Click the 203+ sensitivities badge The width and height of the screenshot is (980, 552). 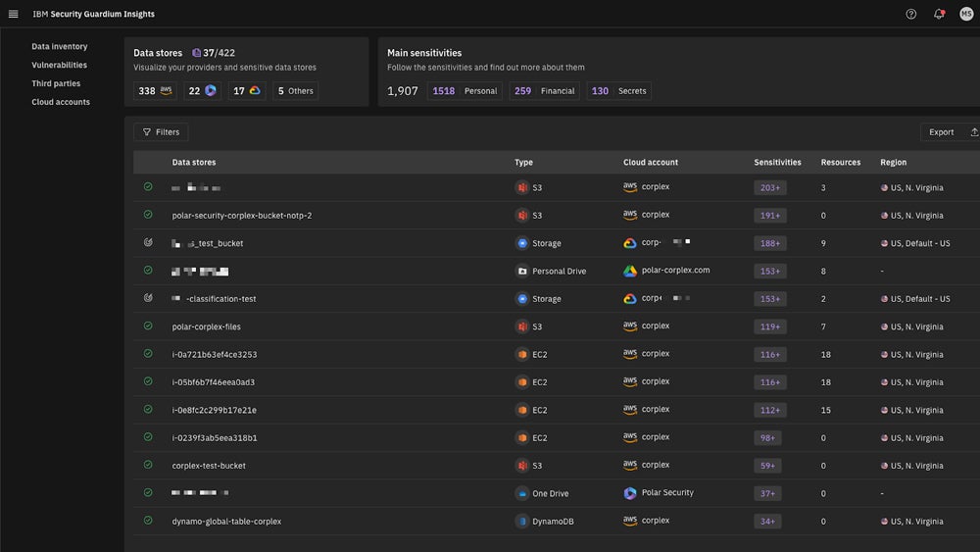[x=770, y=187]
